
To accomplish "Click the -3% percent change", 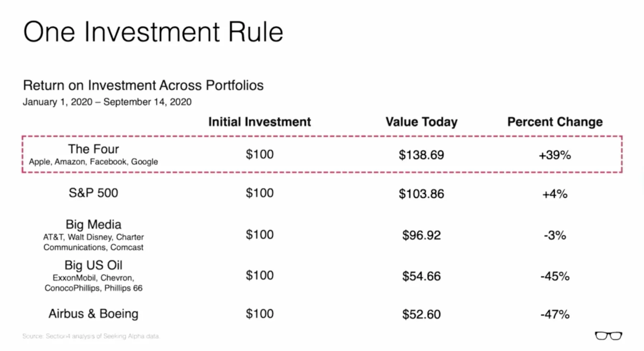I will pyautogui.click(x=554, y=235).
